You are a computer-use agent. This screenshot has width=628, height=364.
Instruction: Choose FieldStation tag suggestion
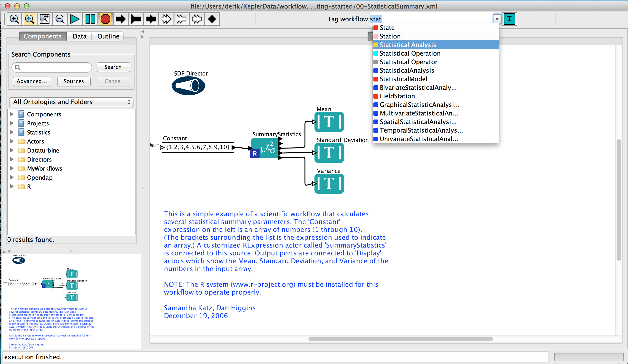point(436,96)
